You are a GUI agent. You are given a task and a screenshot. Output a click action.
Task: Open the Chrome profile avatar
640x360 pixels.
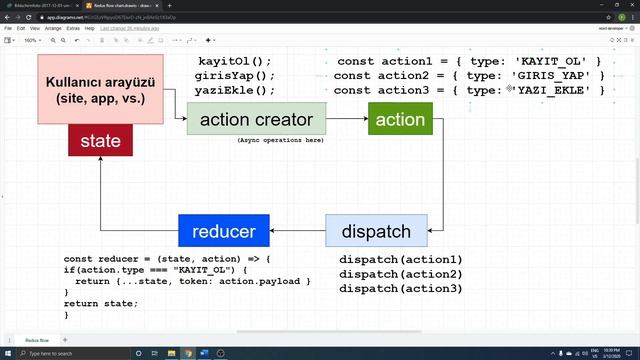[x=622, y=18]
